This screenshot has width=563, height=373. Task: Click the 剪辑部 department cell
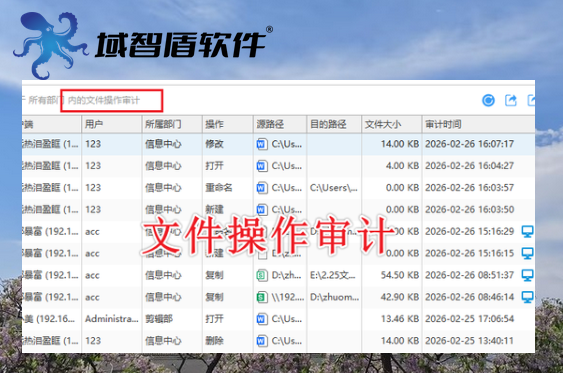click(x=159, y=319)
